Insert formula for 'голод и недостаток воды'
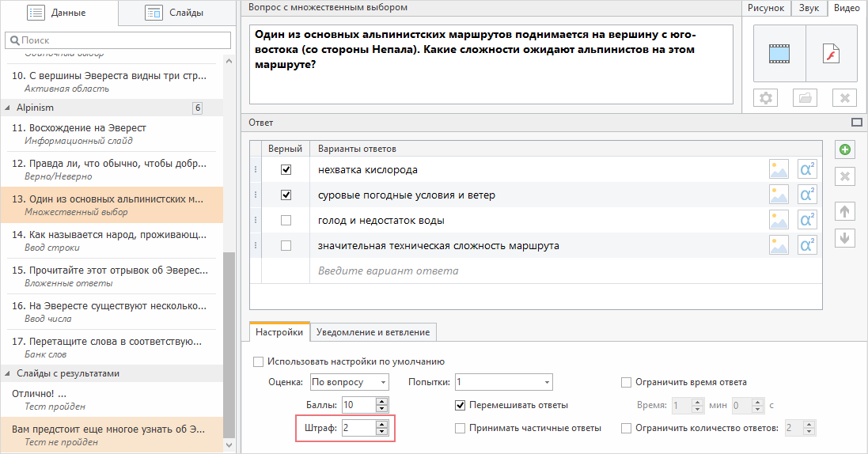This screenshot has width=868, height=454. [807, 221]
